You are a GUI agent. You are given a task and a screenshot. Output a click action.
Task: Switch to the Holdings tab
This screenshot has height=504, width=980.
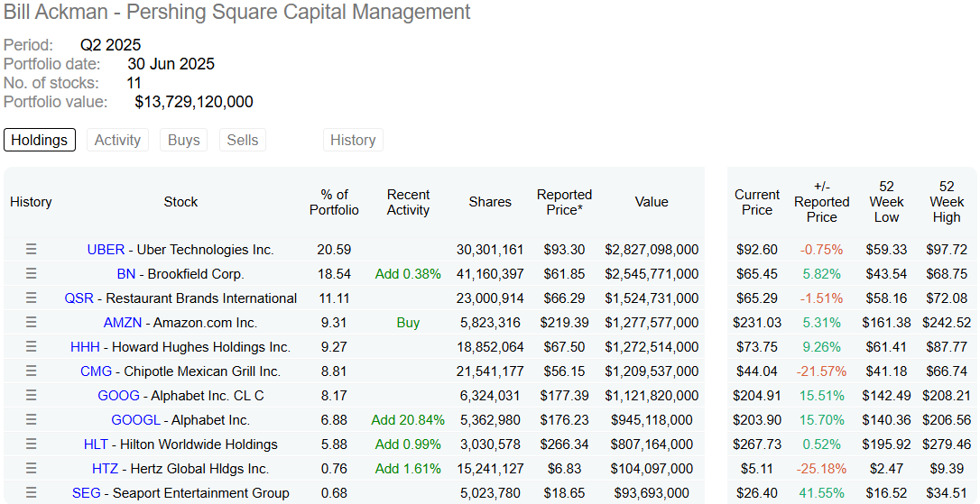(40, 140)
